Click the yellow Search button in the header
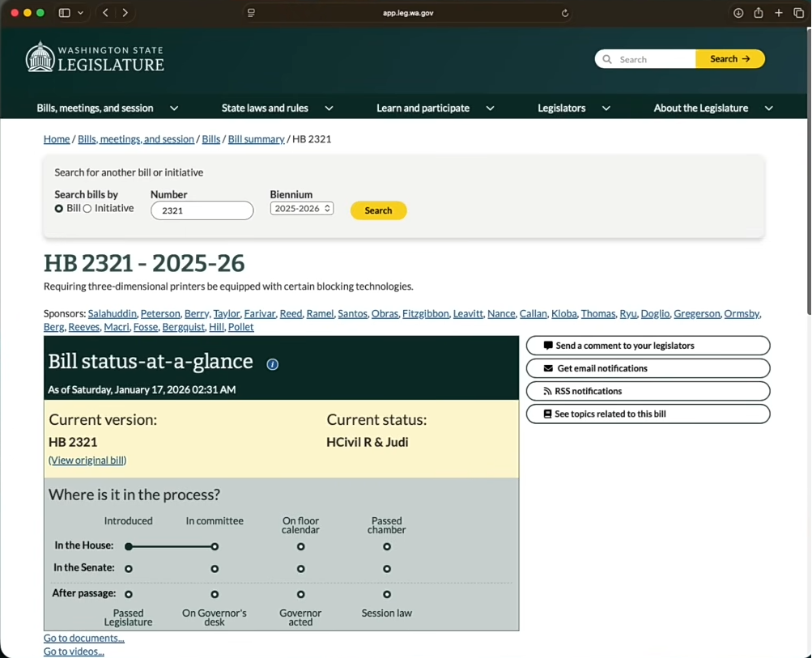 coord(729,59)
